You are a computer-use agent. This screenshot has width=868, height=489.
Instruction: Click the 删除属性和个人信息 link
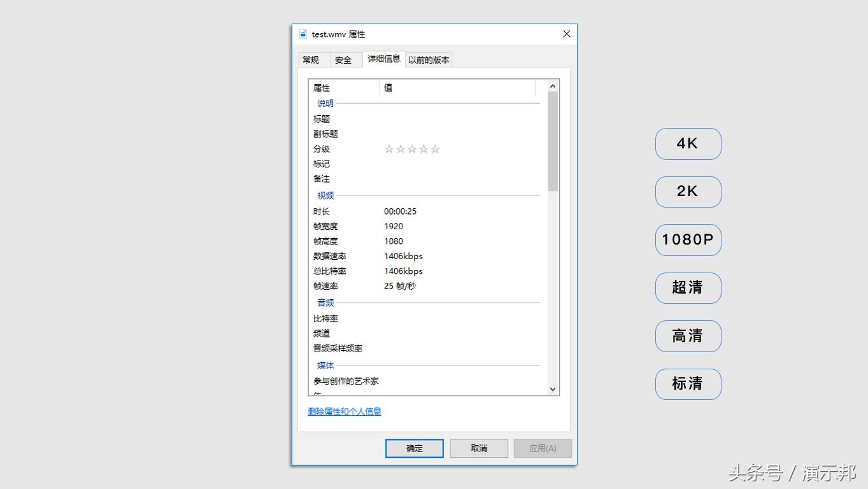[345, 411]
